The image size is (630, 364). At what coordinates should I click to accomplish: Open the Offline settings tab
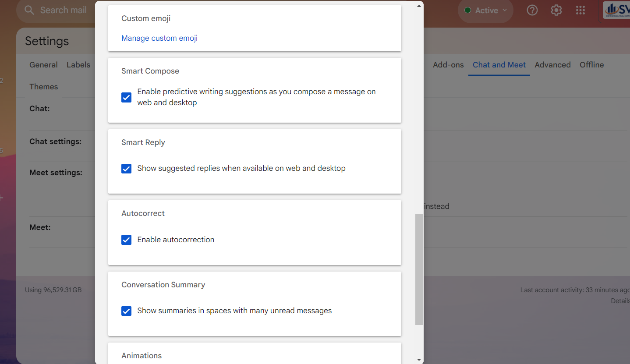[x=591, y=65]
